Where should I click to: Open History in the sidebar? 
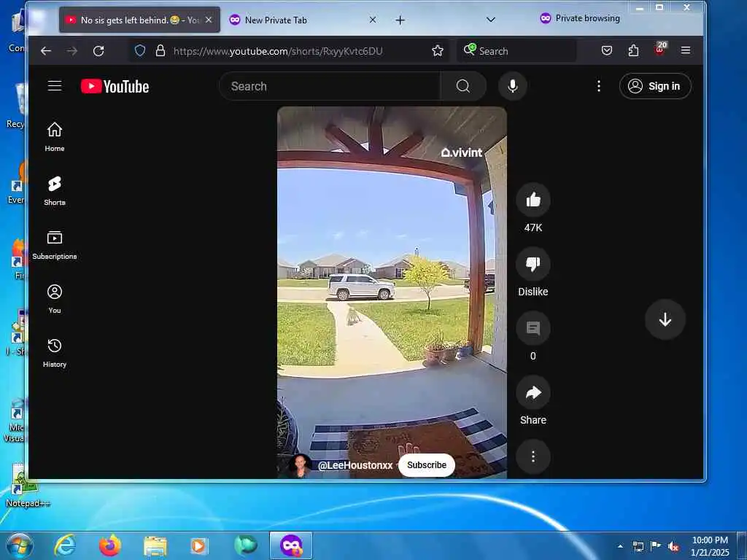point(55,352)
